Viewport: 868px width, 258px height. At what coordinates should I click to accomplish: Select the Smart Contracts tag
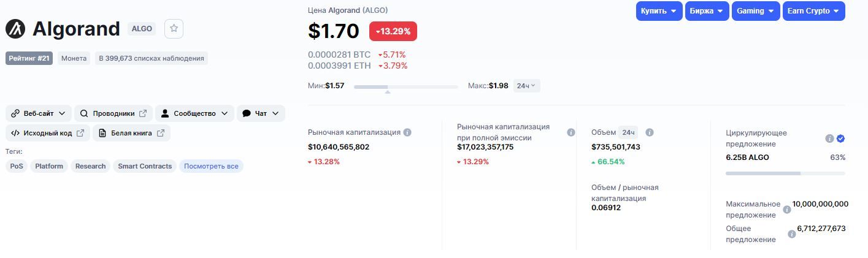[145, 166]
